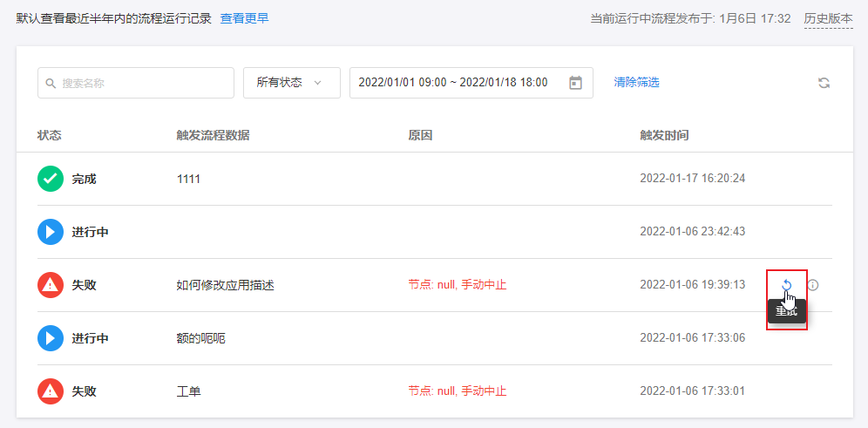
Task: Click the 状态 column header
Action: tap(50, 135)
